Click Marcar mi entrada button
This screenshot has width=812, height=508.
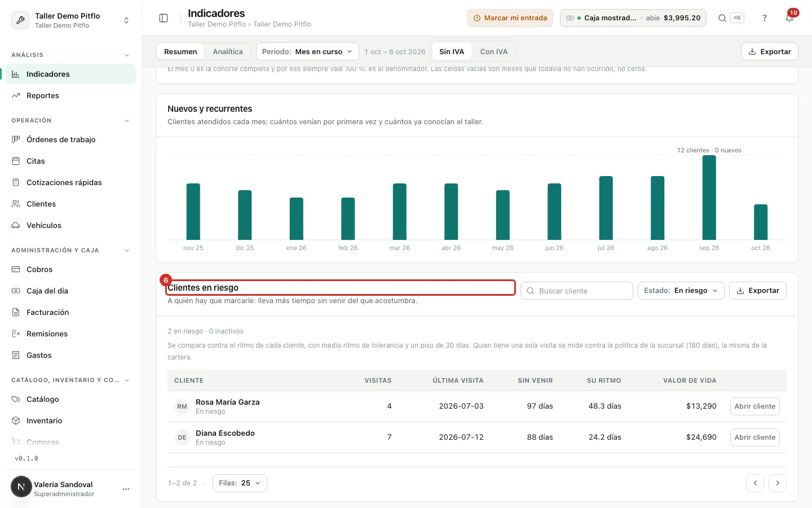tap(510, 18)
